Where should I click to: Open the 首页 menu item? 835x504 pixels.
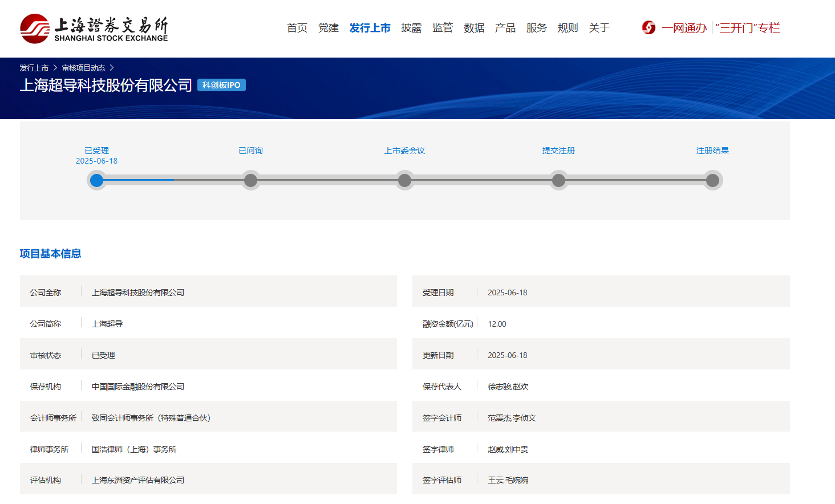point(297,28)
